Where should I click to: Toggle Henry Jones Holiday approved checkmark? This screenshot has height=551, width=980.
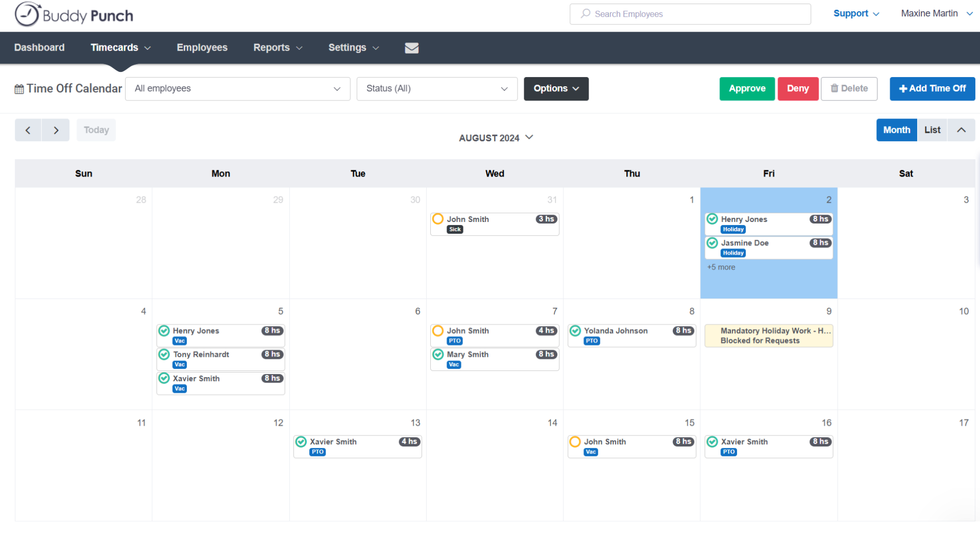[x=712, y=219]
